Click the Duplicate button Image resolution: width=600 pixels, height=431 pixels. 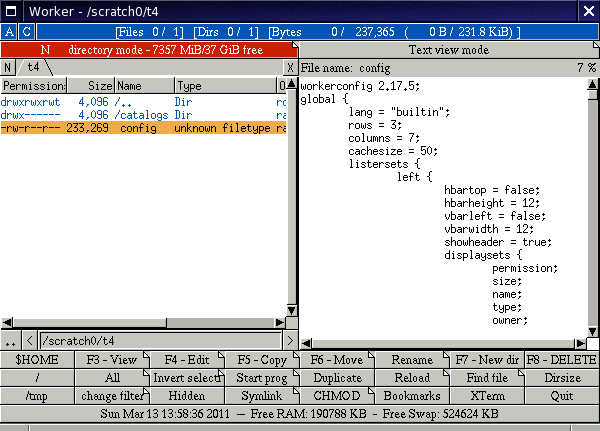click(x=337, y=378)
